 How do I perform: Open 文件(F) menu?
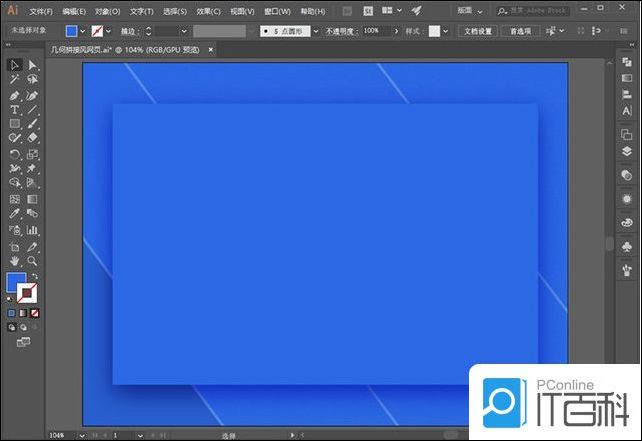click(41, 11)
